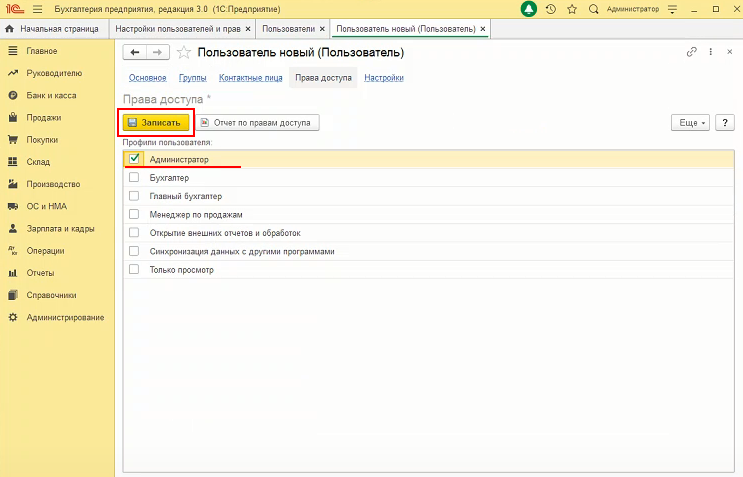This screenshot has height=477, width=743.
Task: Close Настройки пользователей и прав tab
Action: coord(248,29)
